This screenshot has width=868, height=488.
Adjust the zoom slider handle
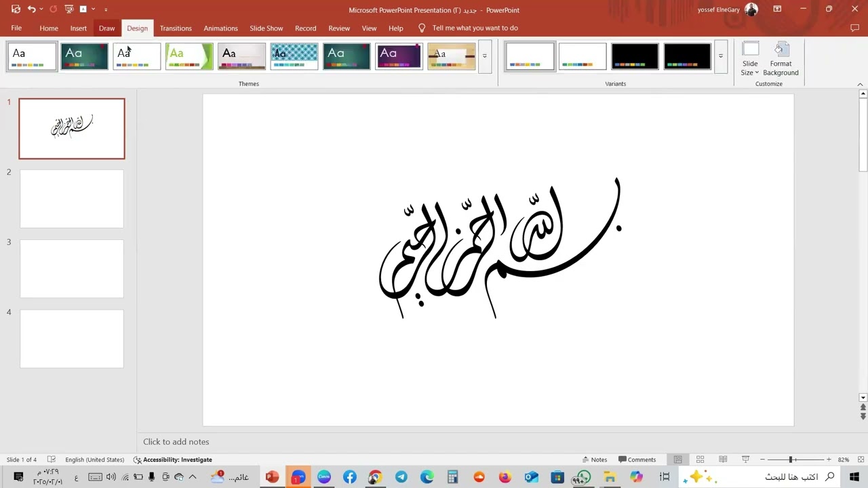click(x=791, y=460)
